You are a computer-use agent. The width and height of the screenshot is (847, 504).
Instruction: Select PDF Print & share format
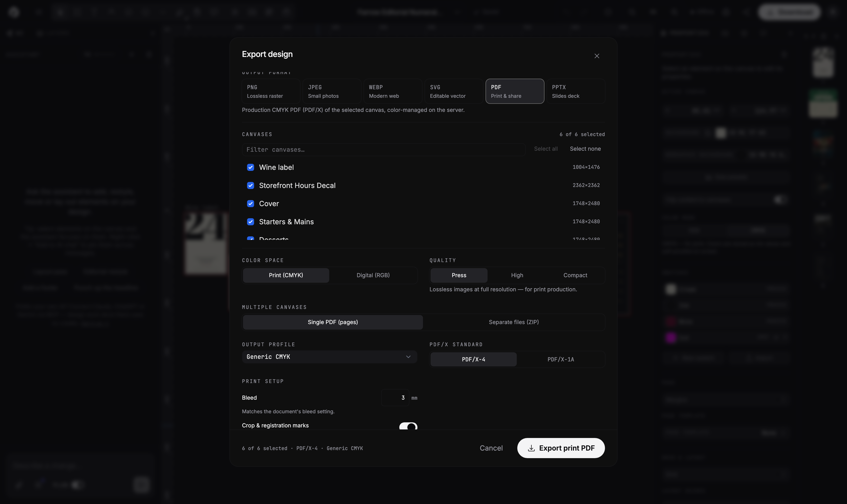[x=515, y=91]
